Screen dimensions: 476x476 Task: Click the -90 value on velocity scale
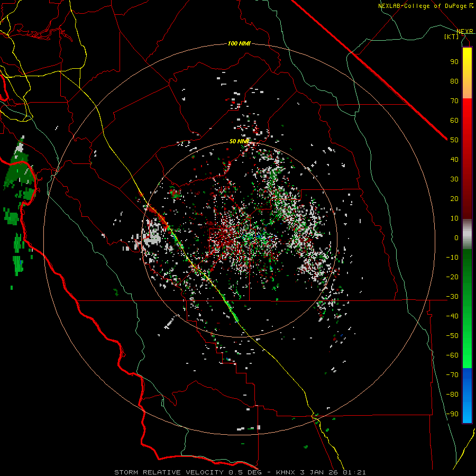coord(452,414)
